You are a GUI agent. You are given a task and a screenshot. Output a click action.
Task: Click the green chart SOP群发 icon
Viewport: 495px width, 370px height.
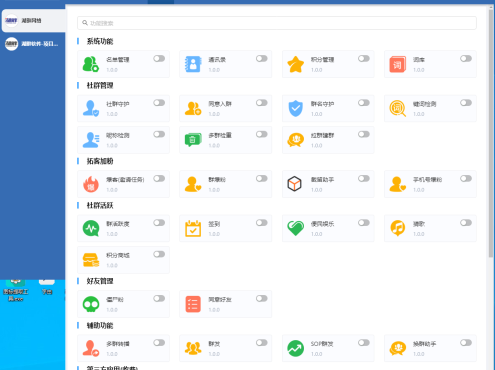tap(295, 348)
